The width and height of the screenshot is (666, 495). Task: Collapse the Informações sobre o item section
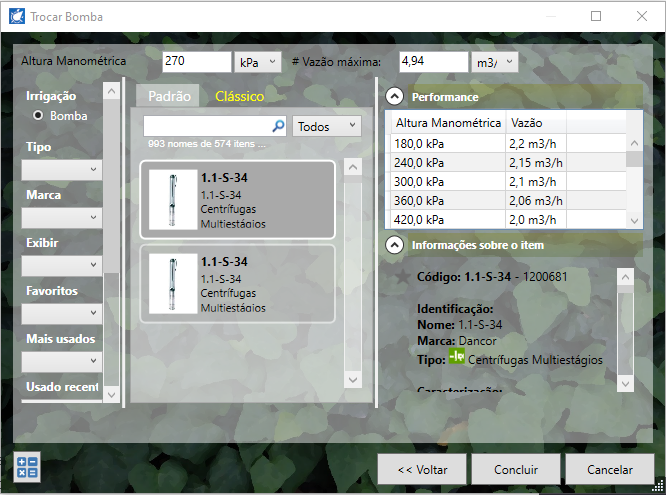(x=395, y=245)
